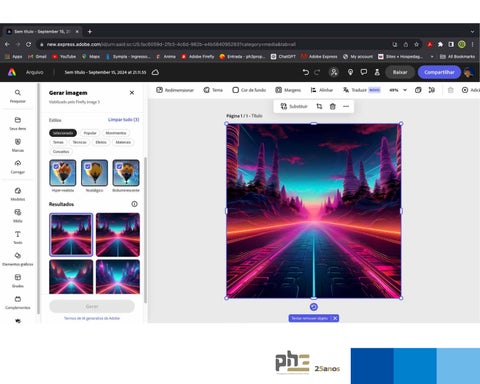The width and height of the screenshot is (480, 384).
Task: Open the Grades sidebar section
Action: pyautogui.click(x=18, y=281)
